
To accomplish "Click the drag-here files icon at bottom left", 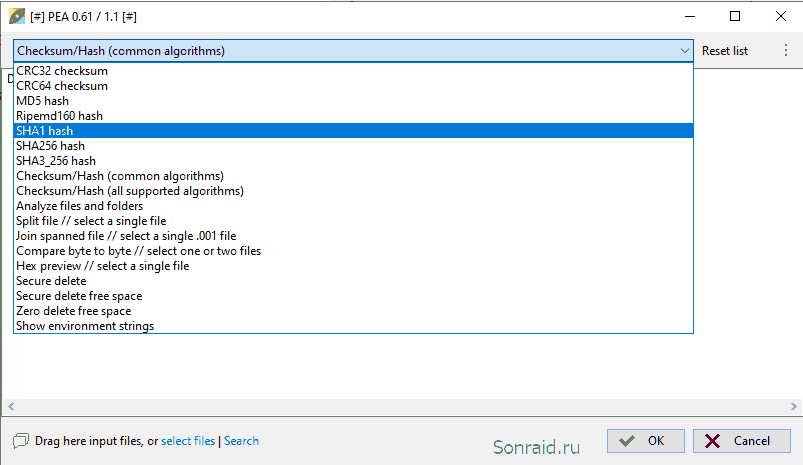I will [21, 441].
